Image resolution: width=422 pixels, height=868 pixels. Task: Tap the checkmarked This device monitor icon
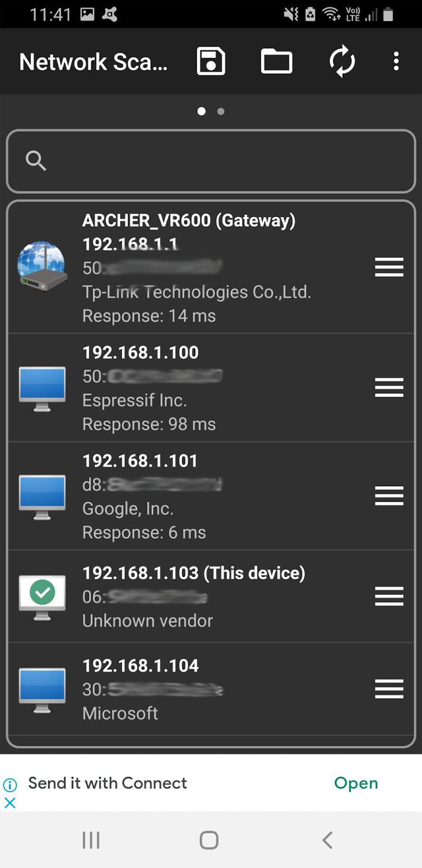pos(42,597)
